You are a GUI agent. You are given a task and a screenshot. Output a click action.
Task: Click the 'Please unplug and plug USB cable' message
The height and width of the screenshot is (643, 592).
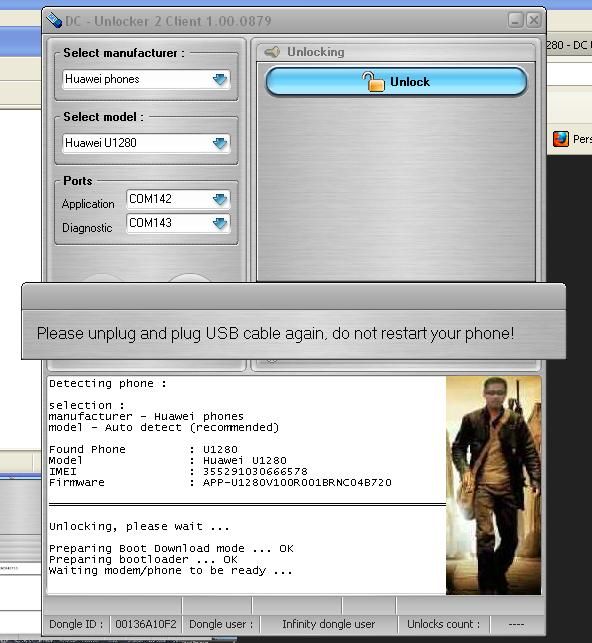275,333
